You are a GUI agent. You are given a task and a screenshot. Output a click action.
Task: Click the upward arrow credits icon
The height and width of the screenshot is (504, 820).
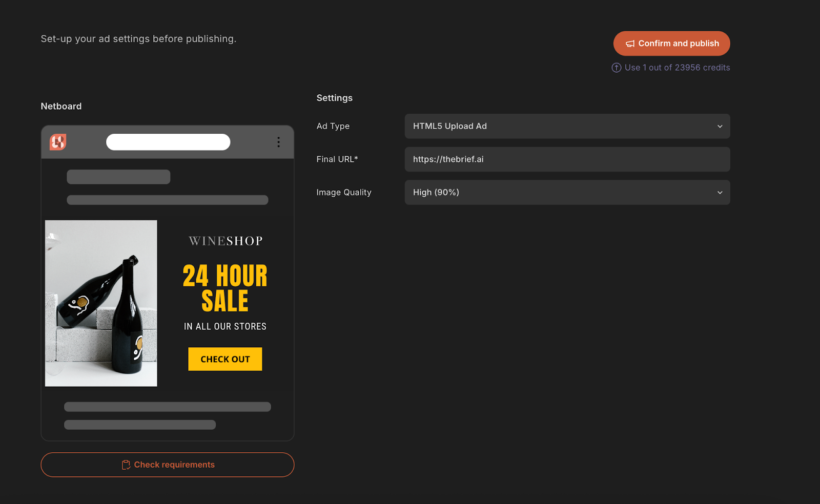pyautogui.click(x=616, y=68)
